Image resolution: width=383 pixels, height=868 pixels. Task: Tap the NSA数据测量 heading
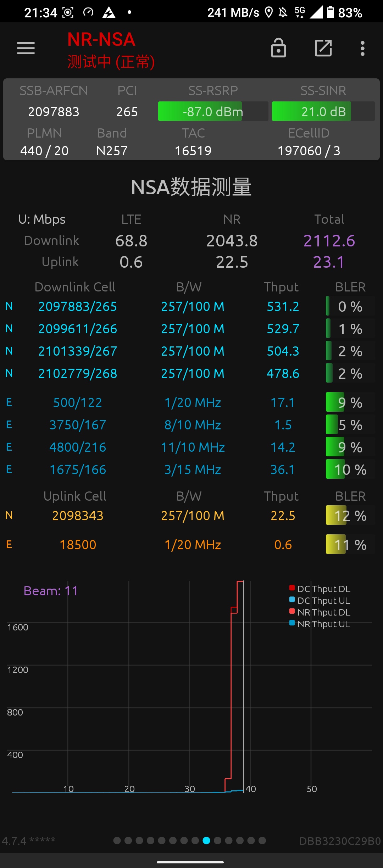(191, 187)
